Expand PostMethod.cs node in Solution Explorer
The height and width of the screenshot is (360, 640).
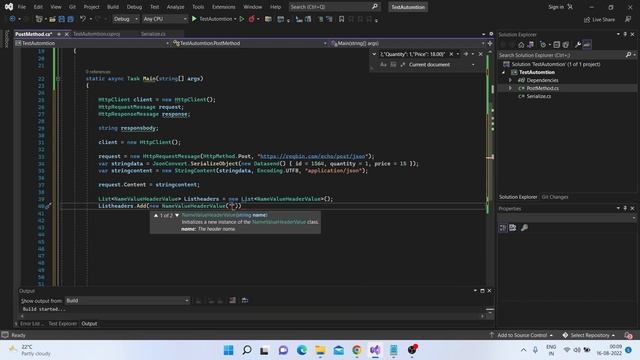coord(510,88)
